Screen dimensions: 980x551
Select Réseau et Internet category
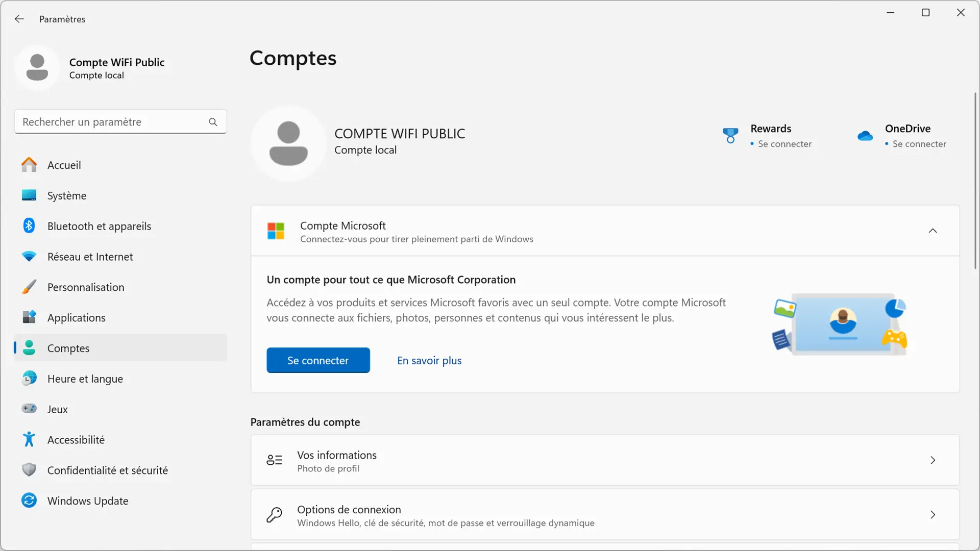point(120,257)
